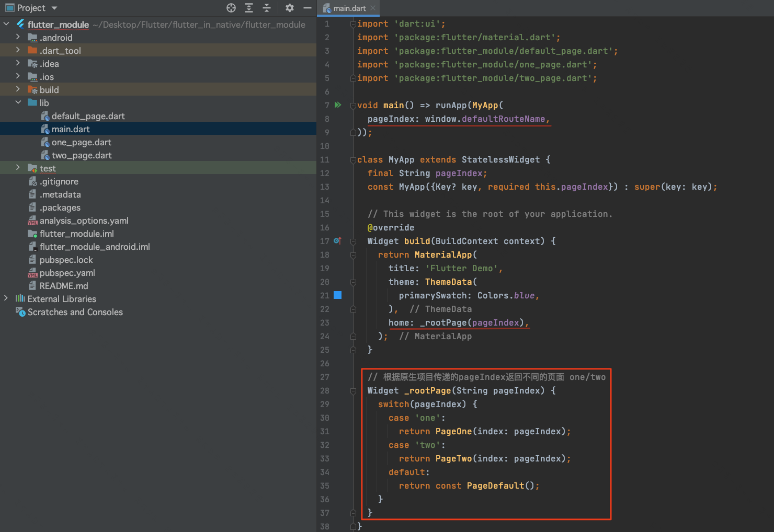Select pubspec.yaml file in project tree

pos(67,273)
